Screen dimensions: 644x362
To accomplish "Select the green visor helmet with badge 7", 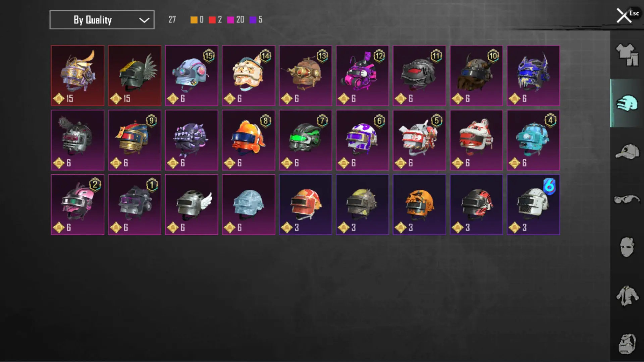I will click(306, 140).
